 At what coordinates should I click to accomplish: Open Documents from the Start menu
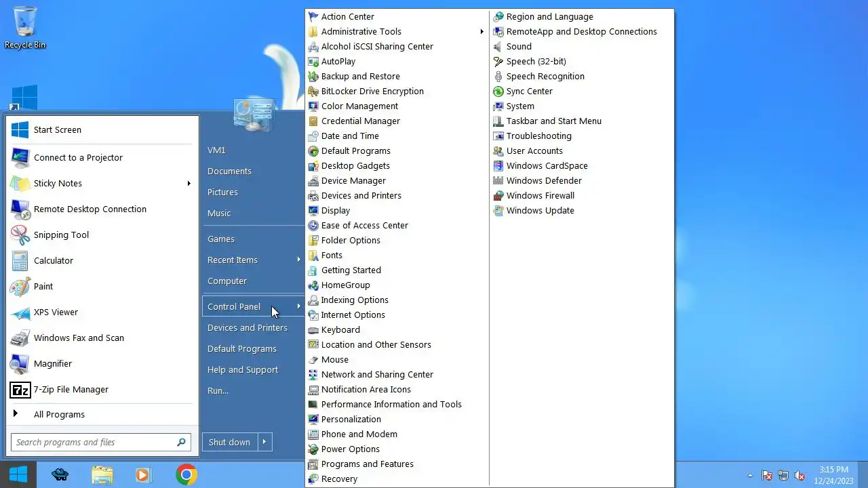click(229, 171)
